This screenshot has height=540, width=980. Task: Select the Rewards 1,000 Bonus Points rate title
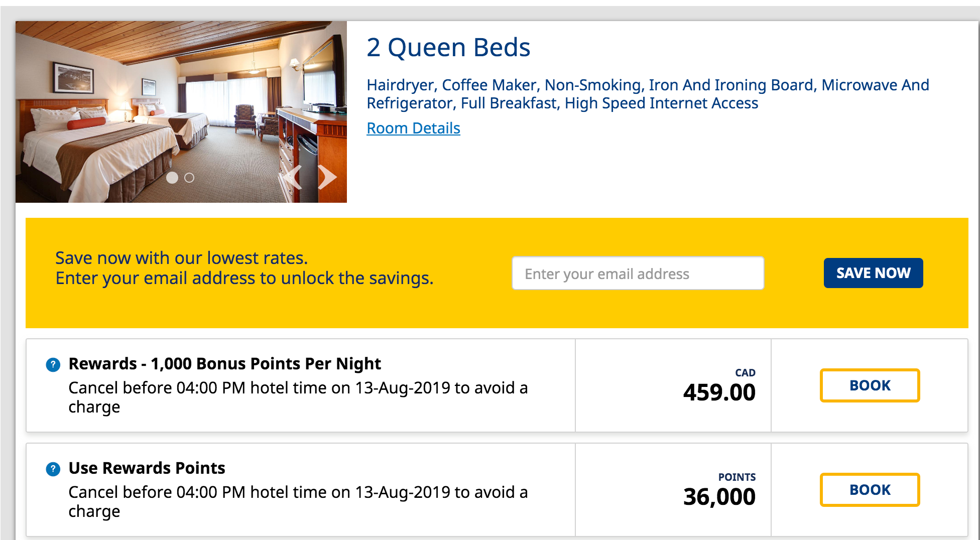click(x=224, y=364)
